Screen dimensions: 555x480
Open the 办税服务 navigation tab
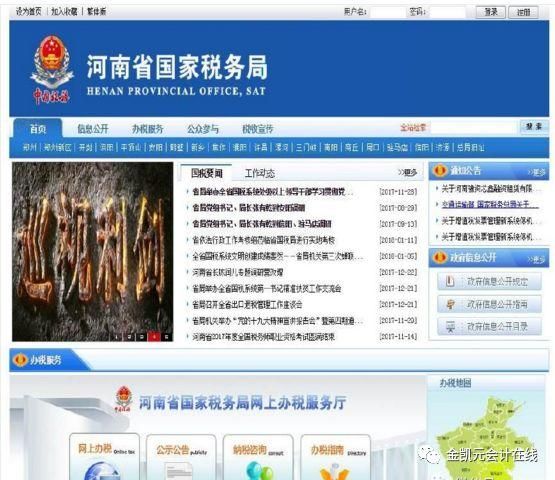pyautogui.click(x=148, y=129)
